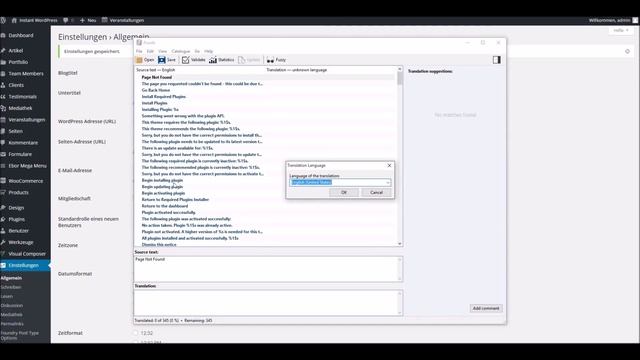Click the Design brush icon in WordPress sidebar
Image resolution: width=640 pixels, height=360 pixels.
pyautogui.click(x=3, y=208)
